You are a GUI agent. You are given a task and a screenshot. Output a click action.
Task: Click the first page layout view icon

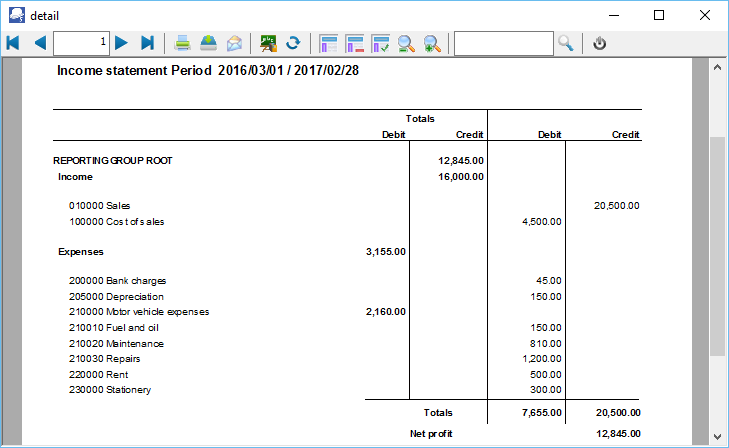pyautogui.click(x=329, y=43)
